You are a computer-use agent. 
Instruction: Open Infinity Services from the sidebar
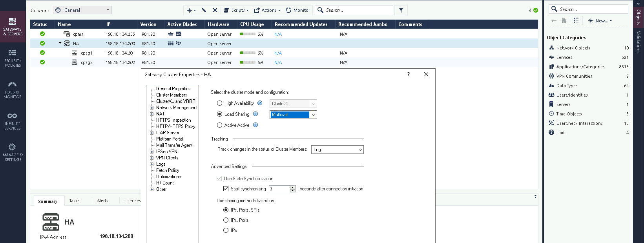coord(13,121)
